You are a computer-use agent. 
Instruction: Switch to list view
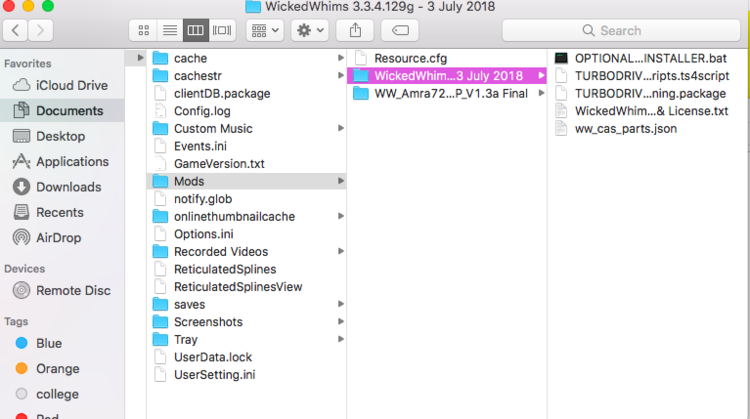tap(170, 31)
